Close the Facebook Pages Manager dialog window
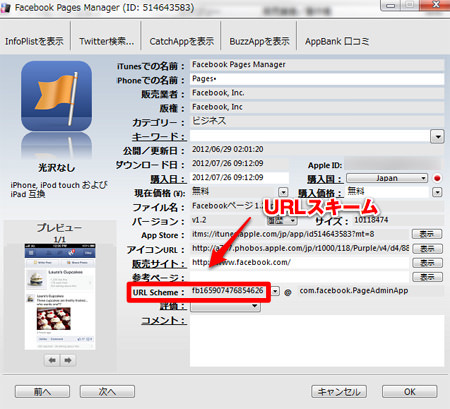 435,5
